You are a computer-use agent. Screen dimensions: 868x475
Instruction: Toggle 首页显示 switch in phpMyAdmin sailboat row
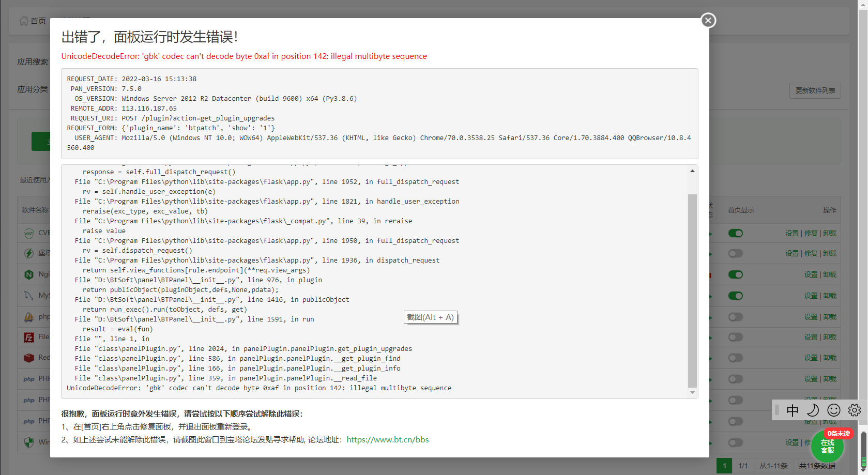736,317
